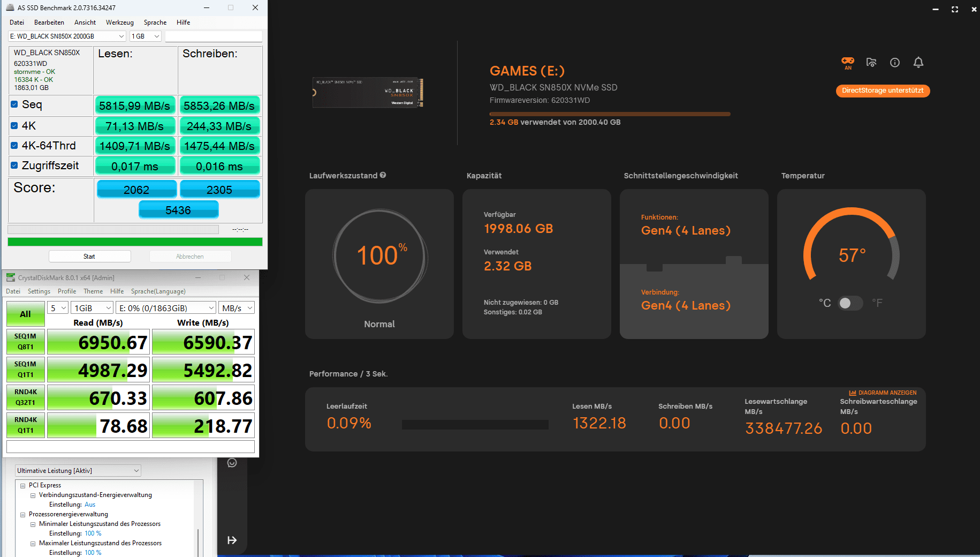Uncheck the 4K-64Thrd test checkbox

pyautogui.click(x=14, y=146)
